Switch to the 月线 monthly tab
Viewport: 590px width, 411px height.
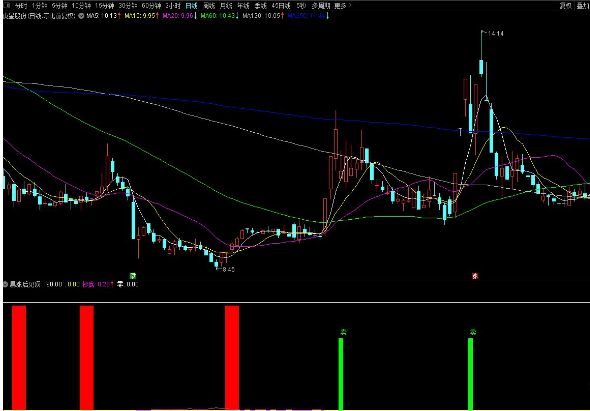click(226, 6)
